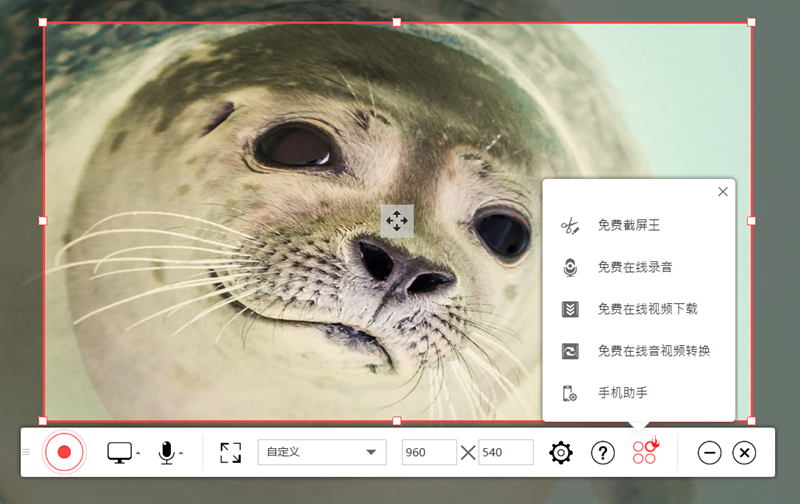The width and height of the screenshot is (800, 504).
Task: Click the microphone audio input icon
Action: [x=167, y=452]
